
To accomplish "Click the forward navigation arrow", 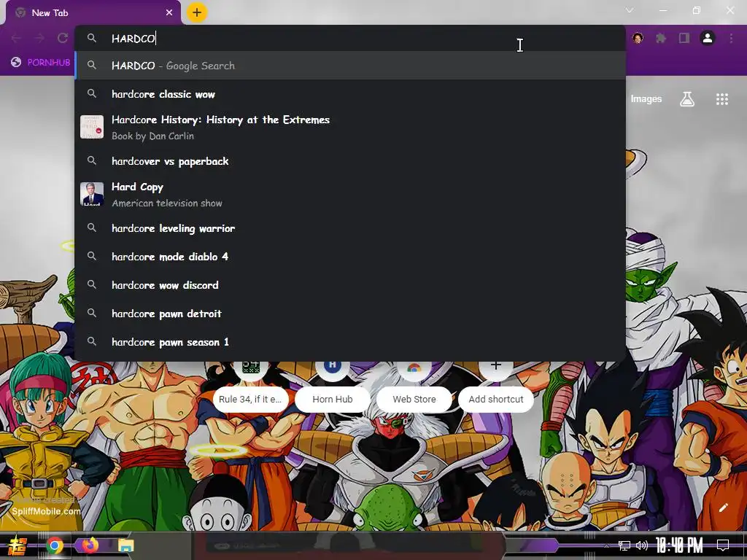I will tap(39, 38).
